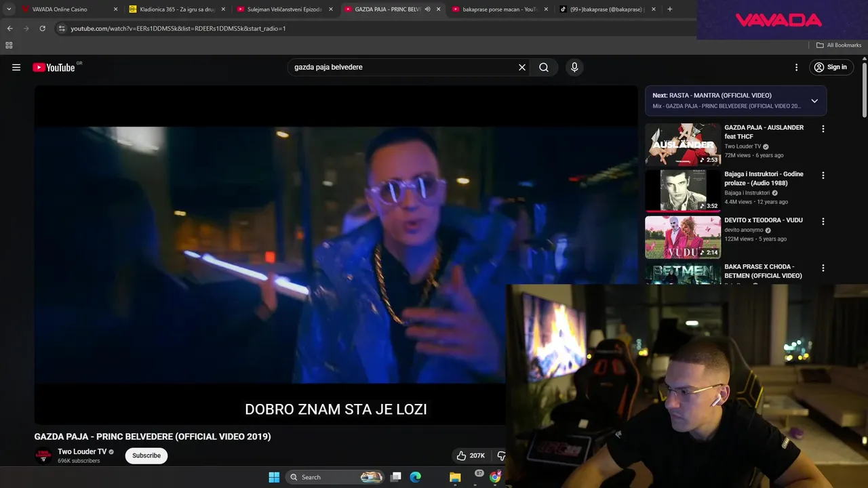Switch to the bakaprase TikTok tab
868x488 pixels.
point(607,9)
